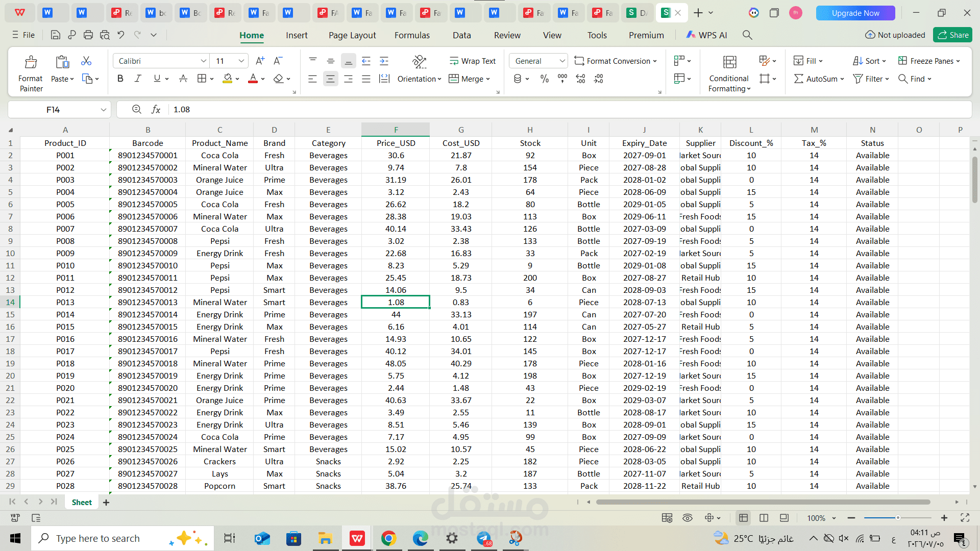The image size is (980, 551).
Task: Increase decimal places icon
Action: click(580, 79)
